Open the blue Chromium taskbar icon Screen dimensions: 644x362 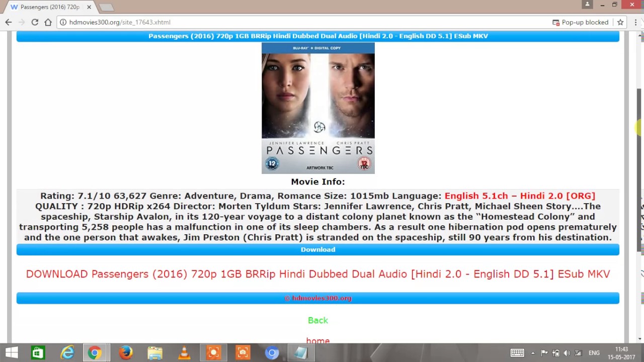[272, 352]
